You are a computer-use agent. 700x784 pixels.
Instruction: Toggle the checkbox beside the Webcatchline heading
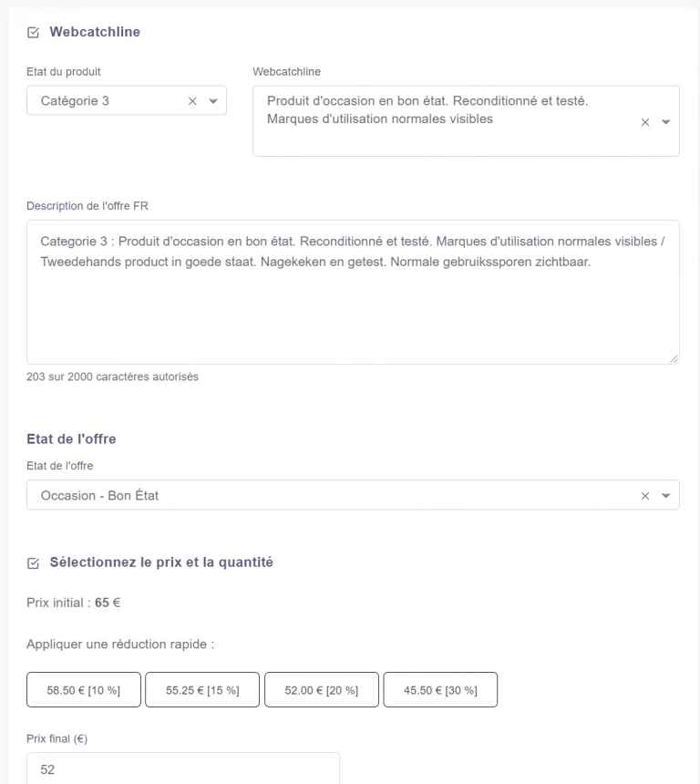pos(34,32)
